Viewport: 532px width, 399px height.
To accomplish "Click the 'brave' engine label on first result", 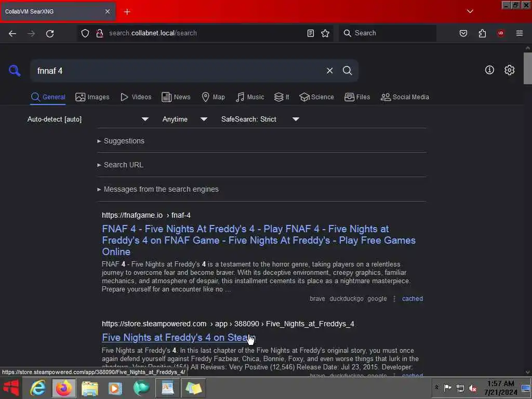I will 317,299.
